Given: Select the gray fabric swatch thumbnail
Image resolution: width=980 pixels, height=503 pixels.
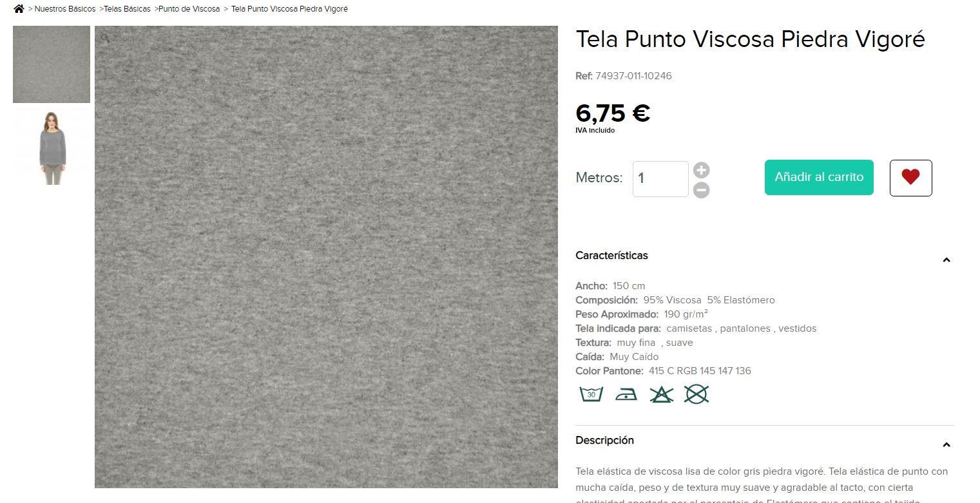Looking at the screenshot, I should pyautogui.click(x=52, y=64).
